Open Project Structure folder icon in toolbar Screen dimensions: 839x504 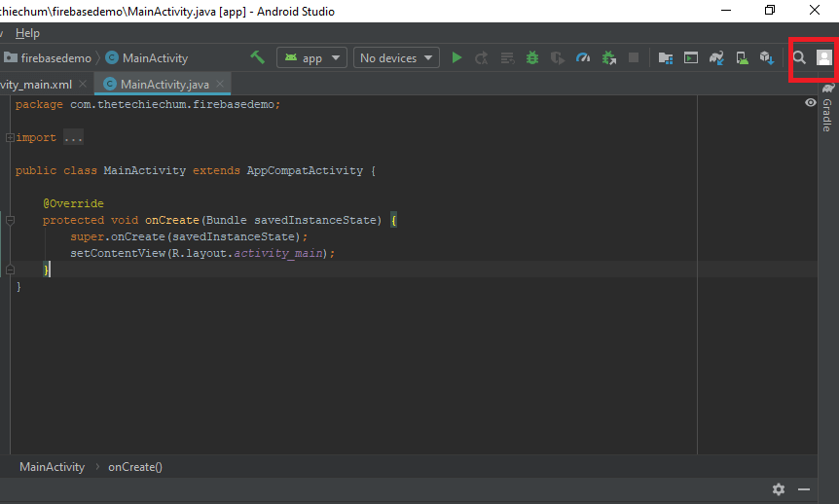(x=666, y=58)
